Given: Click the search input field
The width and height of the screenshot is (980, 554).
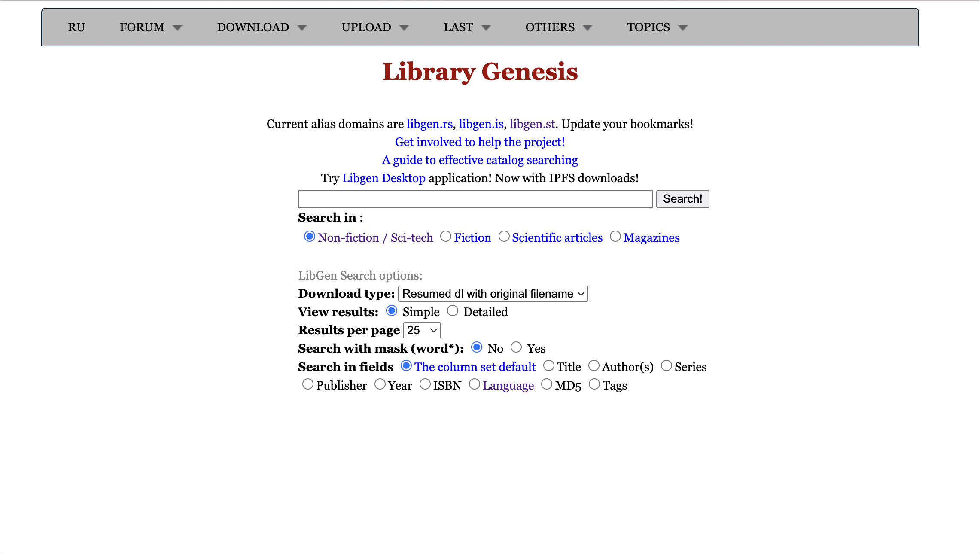Looking at the screenshot, I should coord(475,198).
